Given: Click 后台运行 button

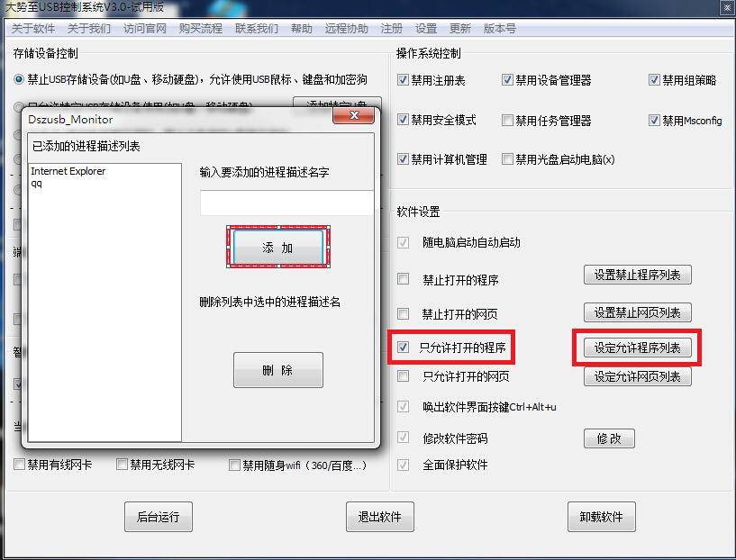Looking at the screenshot, I should coord(159,517).
